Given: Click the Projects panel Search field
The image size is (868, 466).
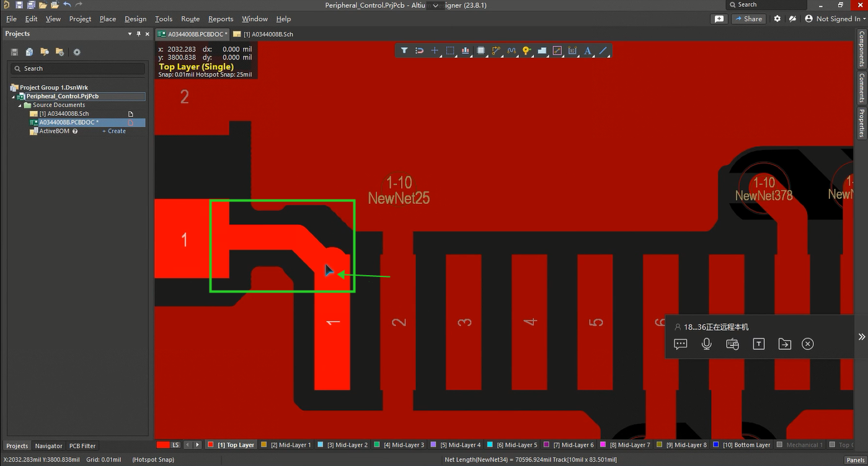Looking at the screenshot, I should tap(77, 69).
